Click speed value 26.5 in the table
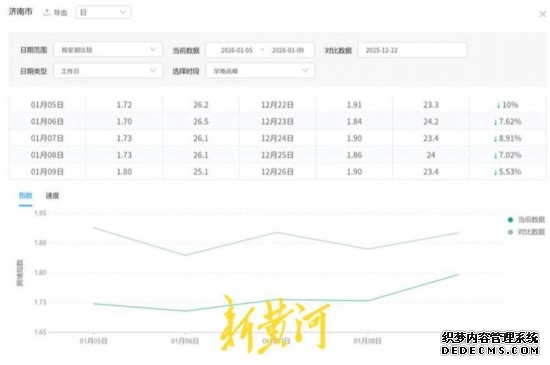Image resolution: width=550 pixels, height=365 pixels. pos(201,122)
